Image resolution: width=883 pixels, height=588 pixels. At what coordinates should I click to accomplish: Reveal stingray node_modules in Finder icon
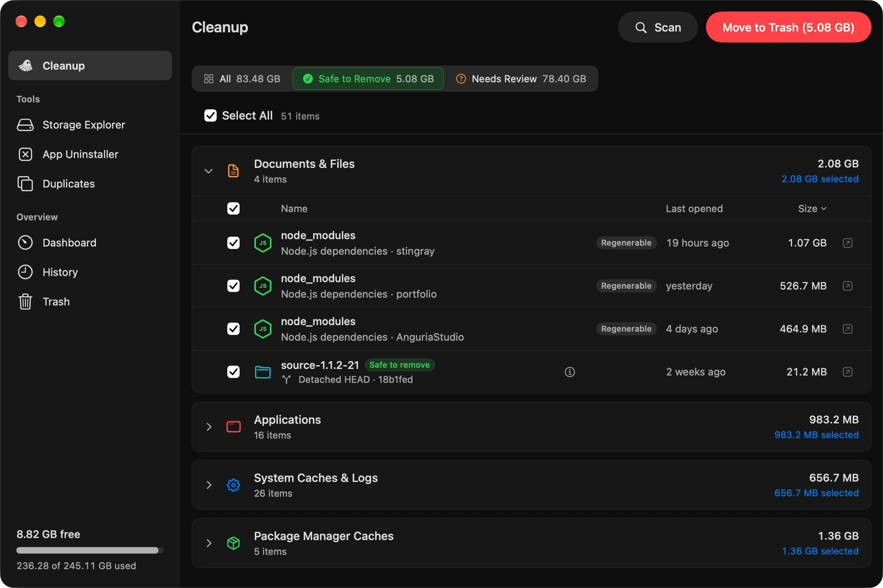click(x=847, y=243)
